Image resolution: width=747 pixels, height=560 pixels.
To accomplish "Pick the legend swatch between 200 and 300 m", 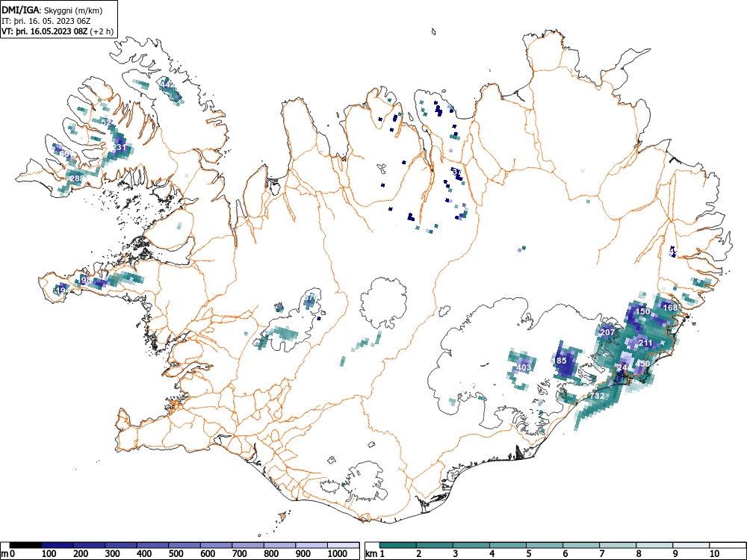I will [x=89, y=545].
